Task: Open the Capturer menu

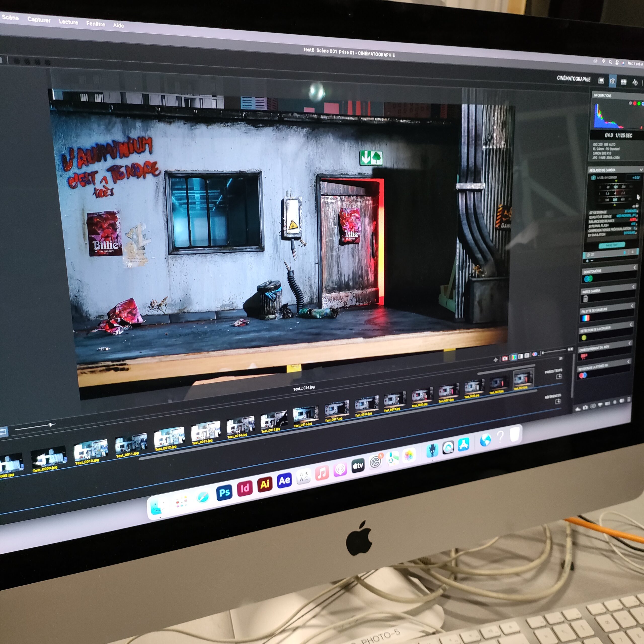Action: point(39,20)
